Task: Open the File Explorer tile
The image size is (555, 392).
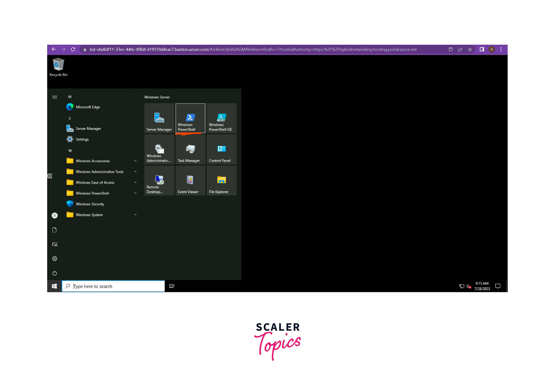Action: [221, 180]
